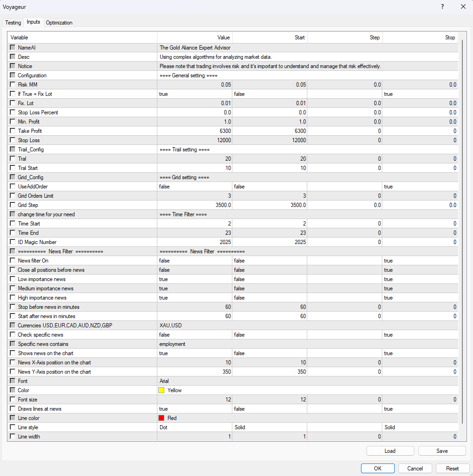The height and width of the screenshot is (476, 473).
Task: Save the current inputs
Action: 442,451
